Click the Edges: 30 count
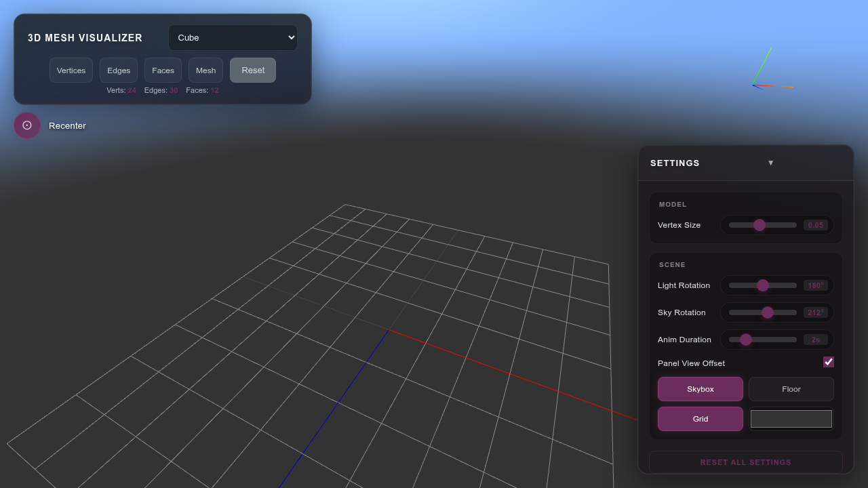Screen dimensions: 868x488 click(x=161, y=90)
